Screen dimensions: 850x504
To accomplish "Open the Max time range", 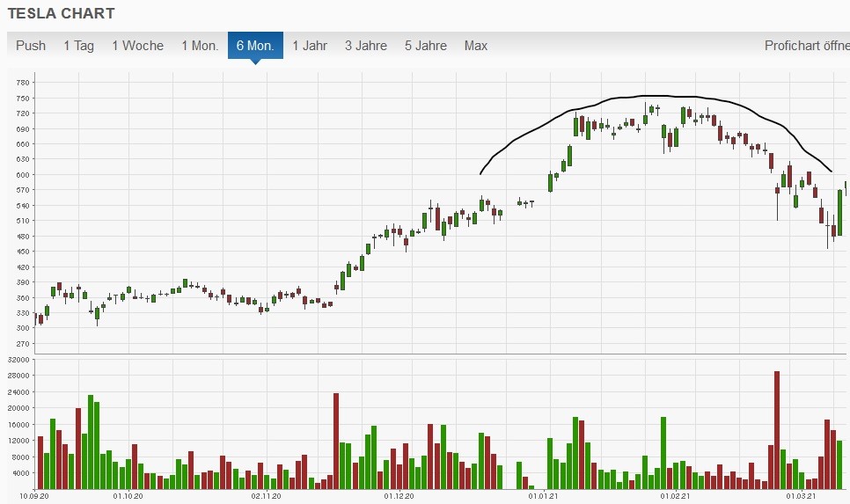I will click(476, 46).
